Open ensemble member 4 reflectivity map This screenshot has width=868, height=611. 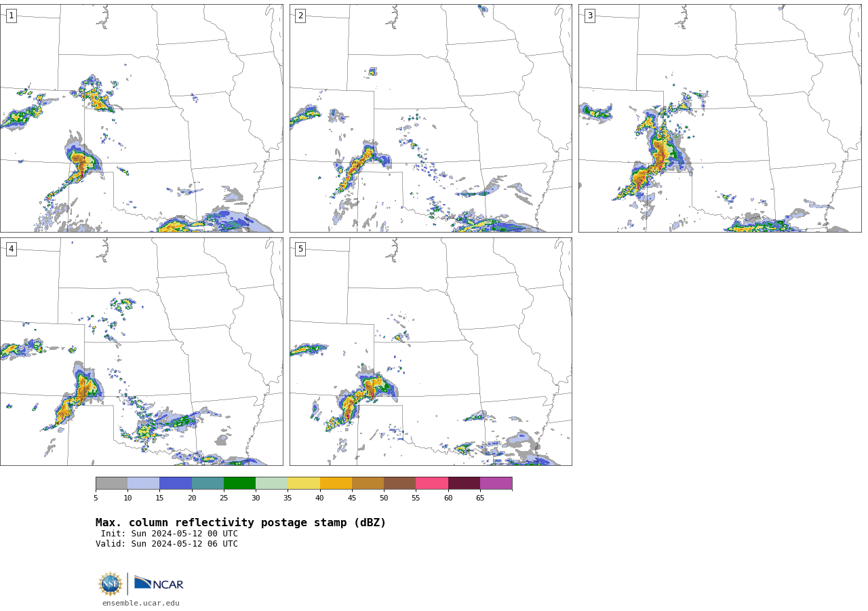tap(141, 351)
